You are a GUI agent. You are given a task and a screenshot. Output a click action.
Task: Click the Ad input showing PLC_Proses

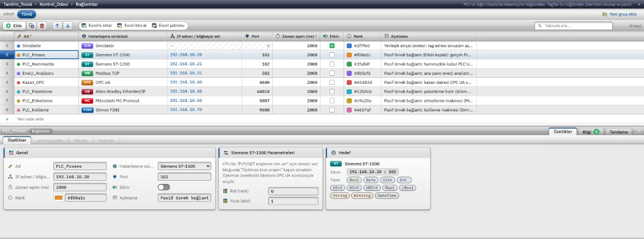coord(80,166)
